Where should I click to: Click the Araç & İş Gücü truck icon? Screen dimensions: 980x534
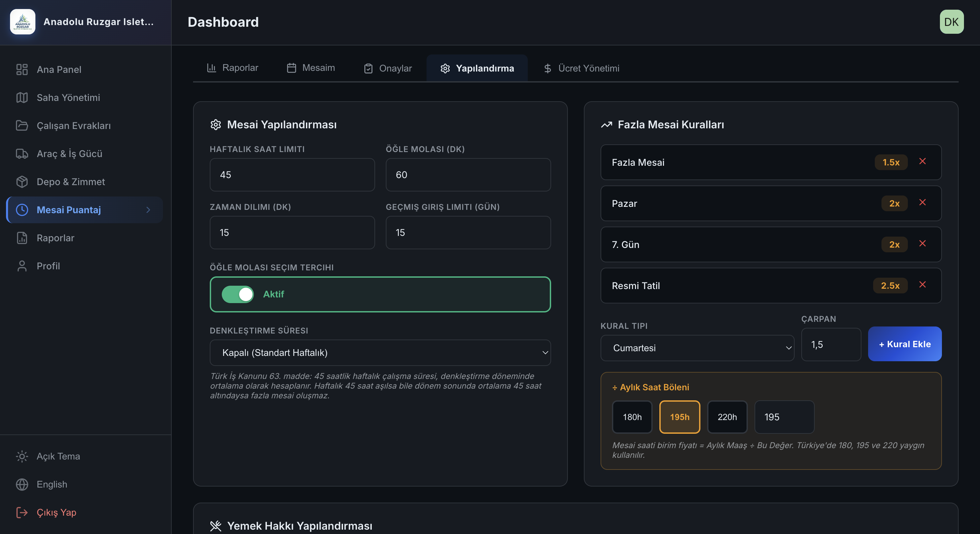[x=22, y=154]
